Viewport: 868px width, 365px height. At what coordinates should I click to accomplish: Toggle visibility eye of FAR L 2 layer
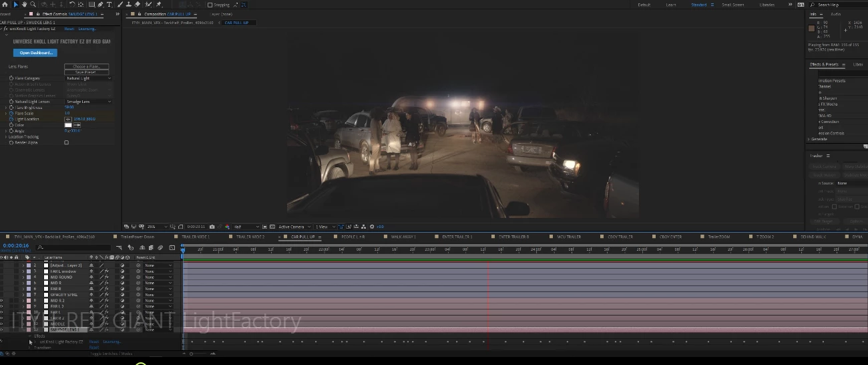point(1,306)
